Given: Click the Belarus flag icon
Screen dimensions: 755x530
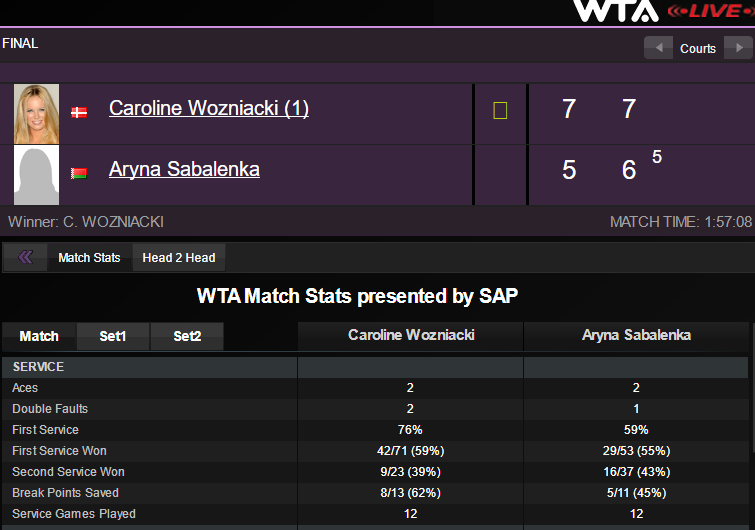Looking at the screenshot, I should point(79,174).
